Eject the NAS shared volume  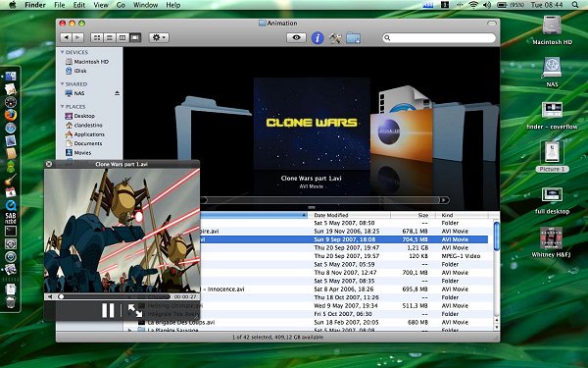(x=117, y=93)
